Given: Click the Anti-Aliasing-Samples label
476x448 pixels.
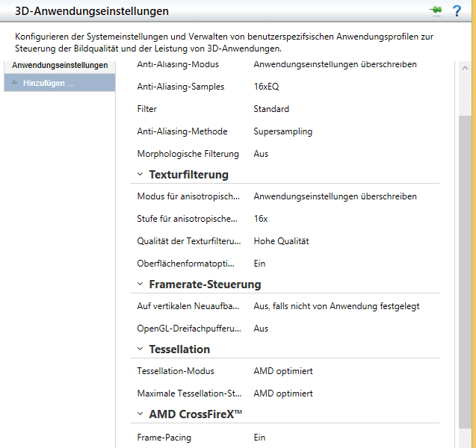Looking at the screenshot, I should click(180, 87).
